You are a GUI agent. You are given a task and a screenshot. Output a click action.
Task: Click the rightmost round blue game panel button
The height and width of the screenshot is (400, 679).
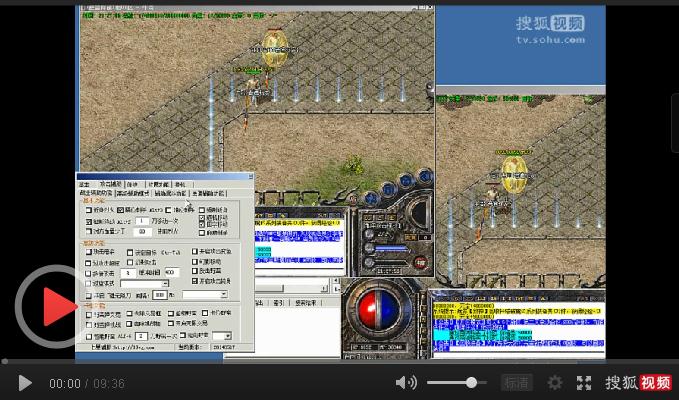426,175
